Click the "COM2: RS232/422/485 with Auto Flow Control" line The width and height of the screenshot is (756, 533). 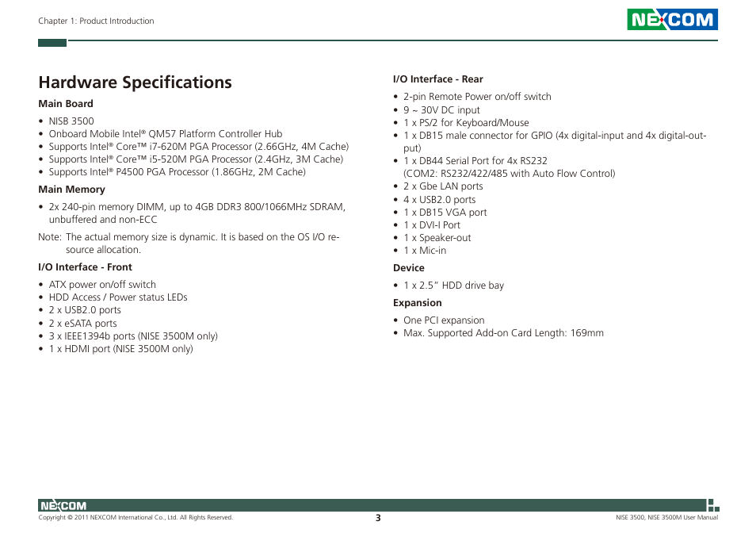tap(509, 174)
